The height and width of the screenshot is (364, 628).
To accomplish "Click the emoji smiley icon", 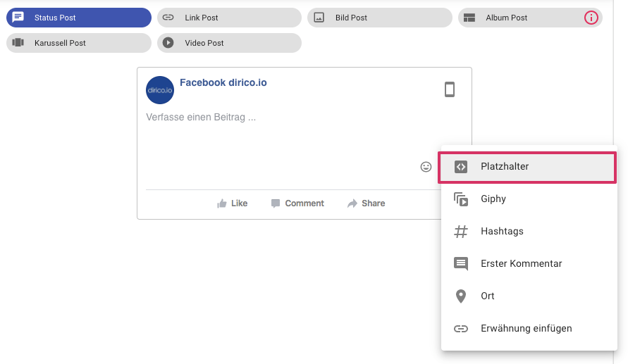I will [x=426, y=167].
